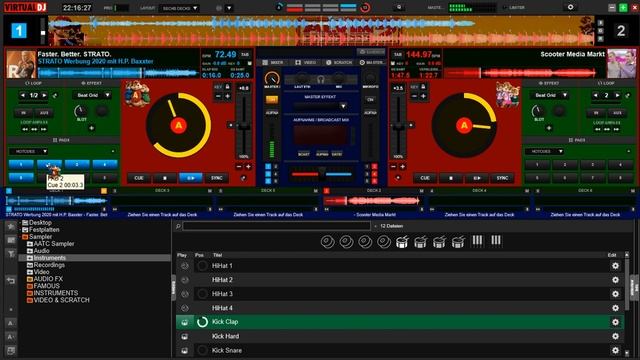Toggle the Limiter option in the top bar
Image resolution: width=640 pixels, height=360 pixels.
pos(514,7)
